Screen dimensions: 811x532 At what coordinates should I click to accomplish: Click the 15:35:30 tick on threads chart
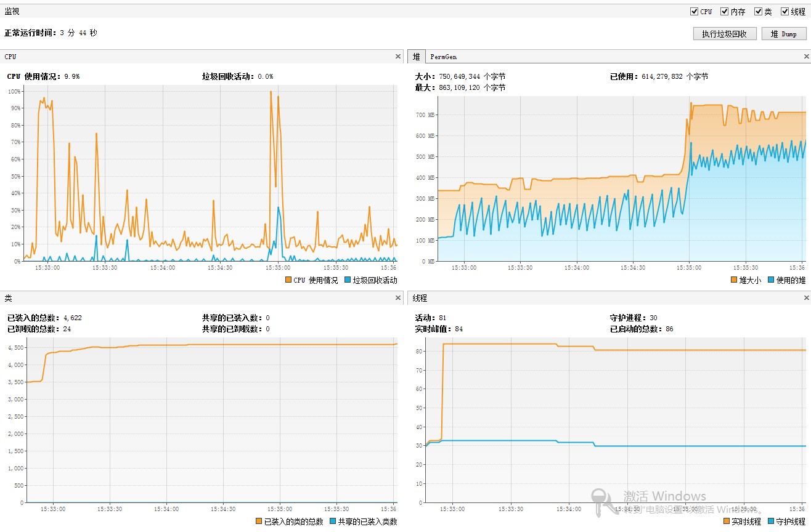click(x=745, y=509)
